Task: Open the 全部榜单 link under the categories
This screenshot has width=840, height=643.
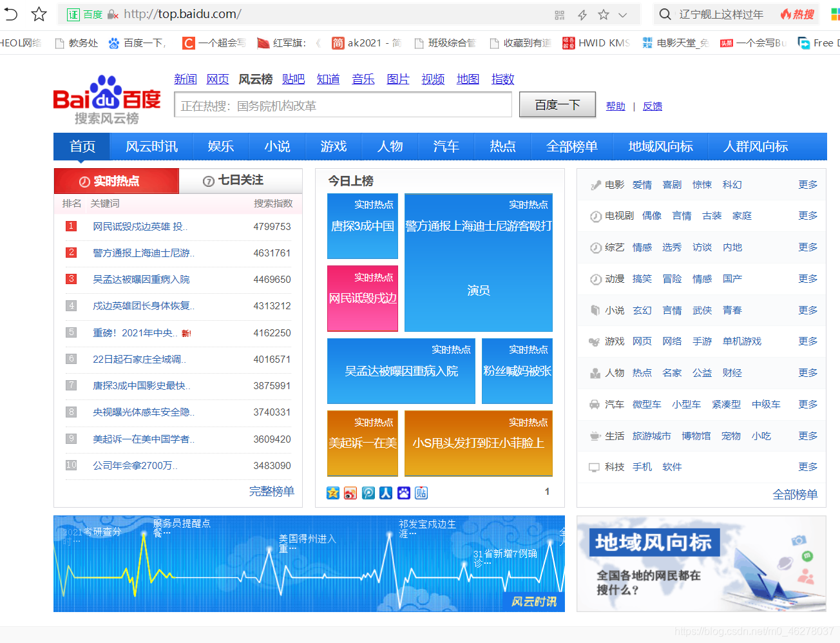Action: click(x=795, y=494)
